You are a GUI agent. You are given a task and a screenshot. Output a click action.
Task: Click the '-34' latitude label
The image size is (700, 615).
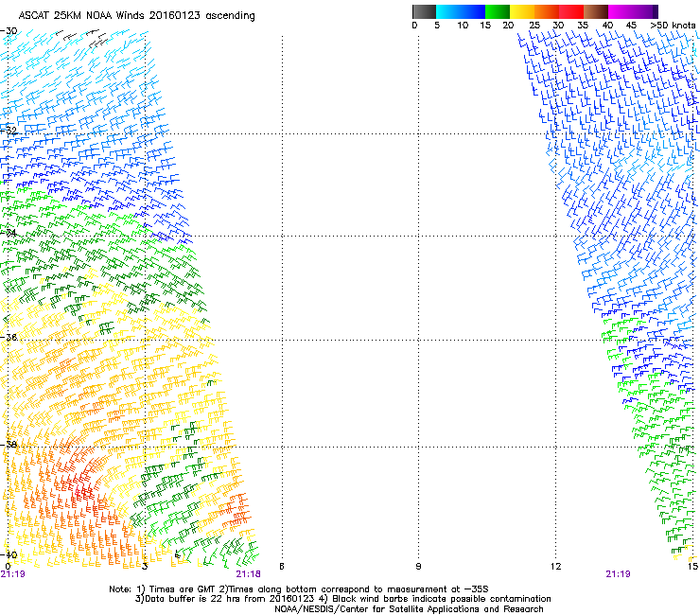(9, 233)
